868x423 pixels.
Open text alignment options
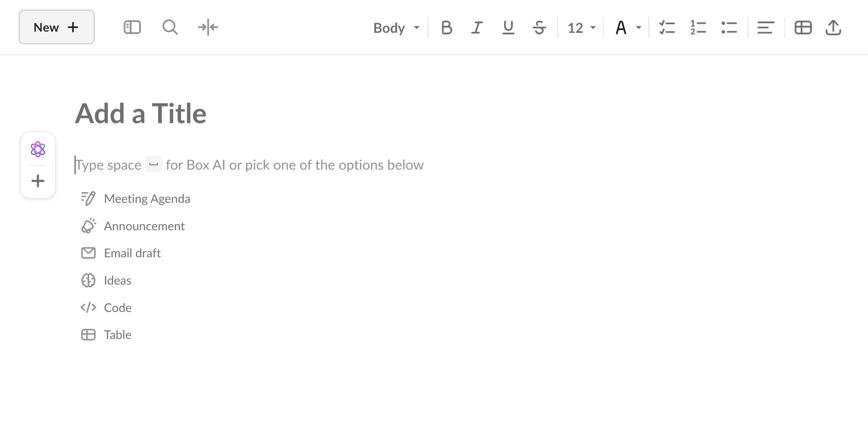point(766,28)
